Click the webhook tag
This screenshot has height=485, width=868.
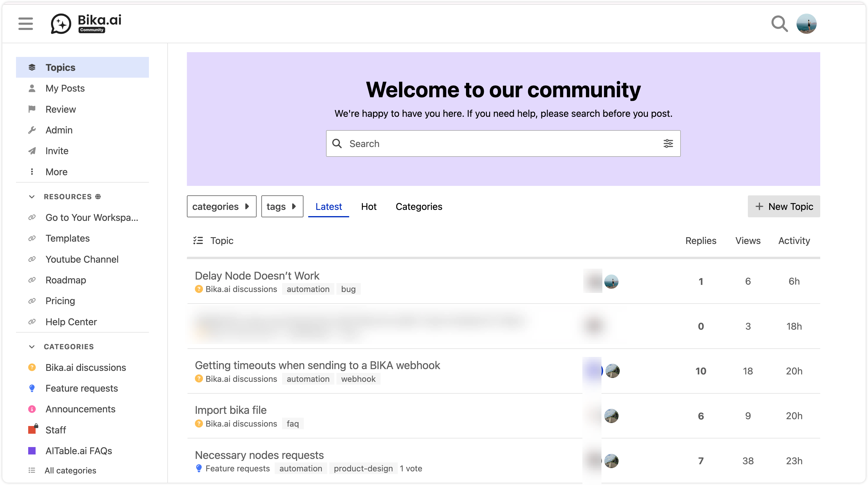coord(358,379)
